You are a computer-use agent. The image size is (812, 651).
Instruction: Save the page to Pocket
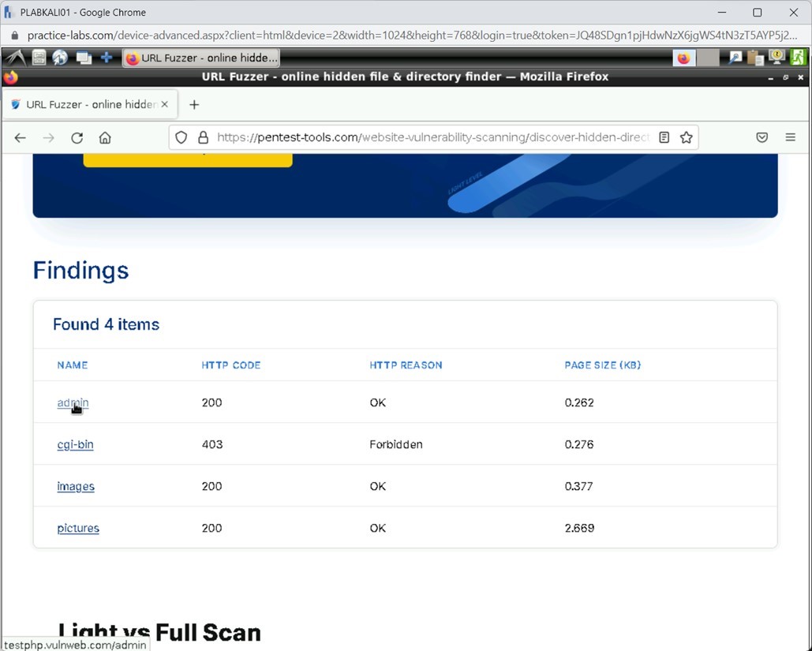(x=761, y=137)
